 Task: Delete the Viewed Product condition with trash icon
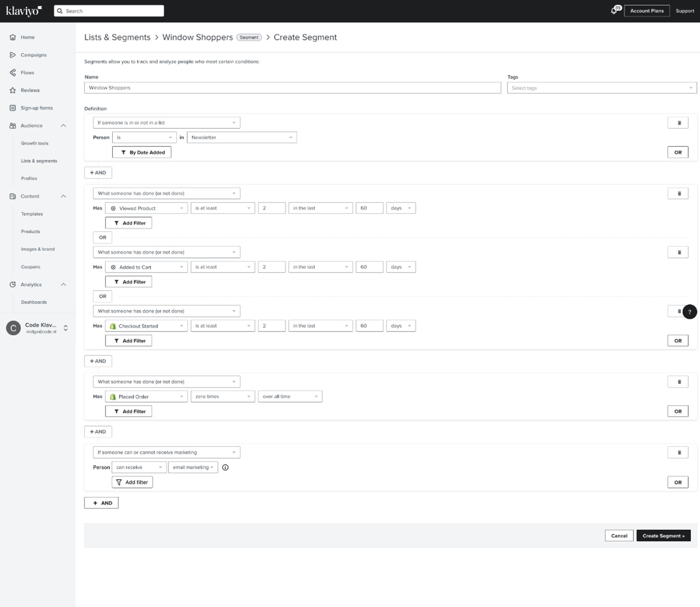click(x=678, y=193)
